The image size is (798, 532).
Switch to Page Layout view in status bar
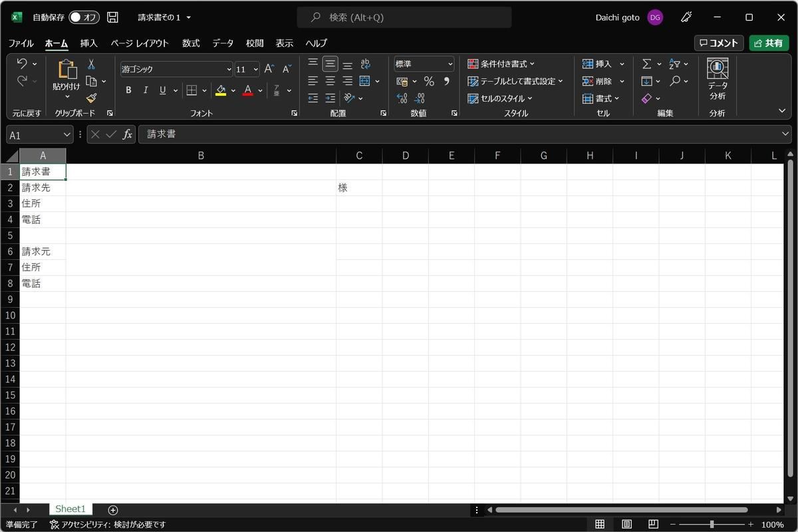(x=626, y=524)
